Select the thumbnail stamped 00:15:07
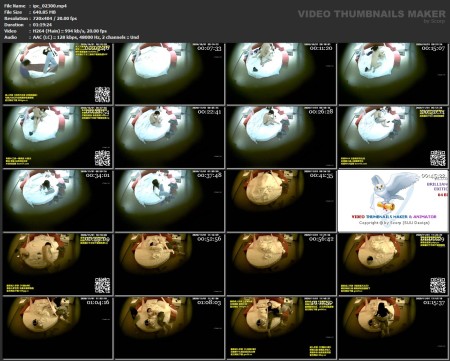450x361 pixels. (393, 74)
